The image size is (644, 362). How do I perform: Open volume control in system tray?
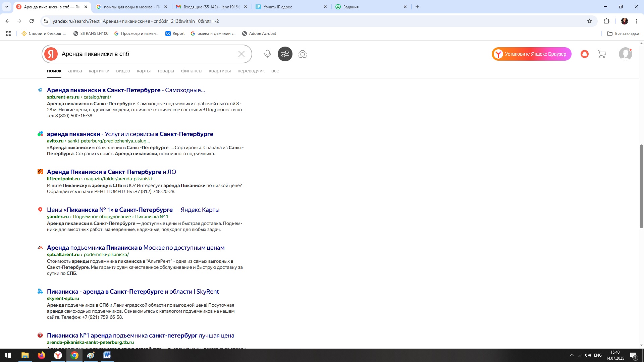point(588,355)
